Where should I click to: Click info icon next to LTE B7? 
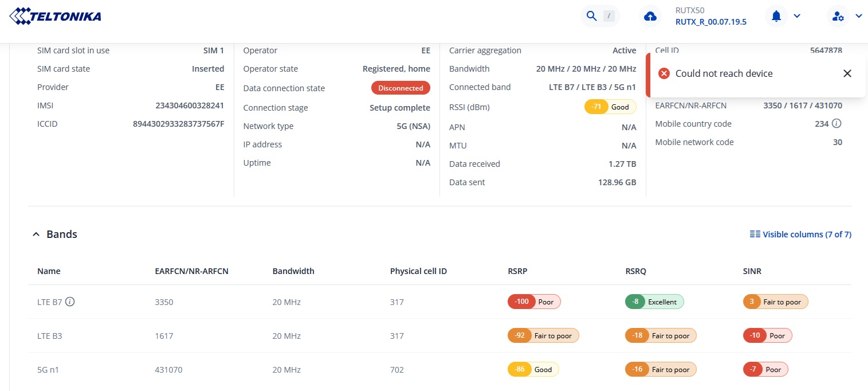[70, 302]
